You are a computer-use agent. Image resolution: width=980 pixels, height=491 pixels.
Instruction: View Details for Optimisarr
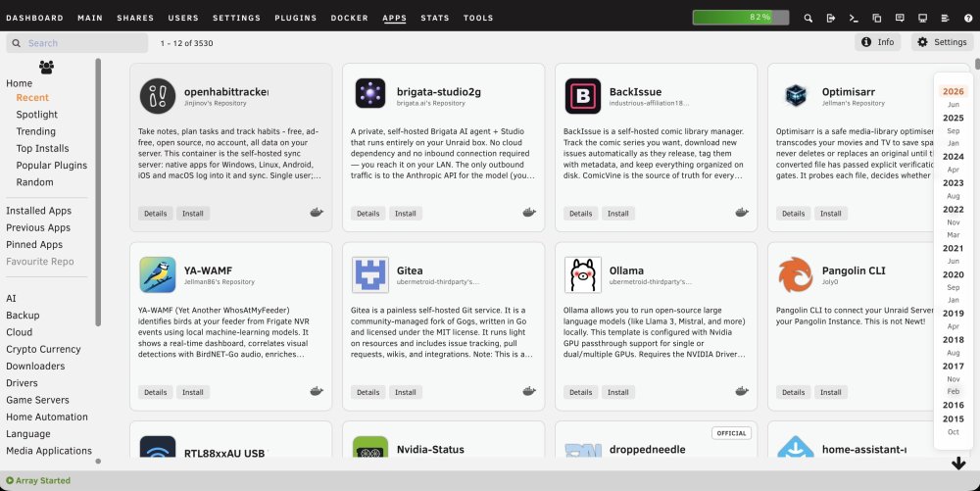point(793,214)
